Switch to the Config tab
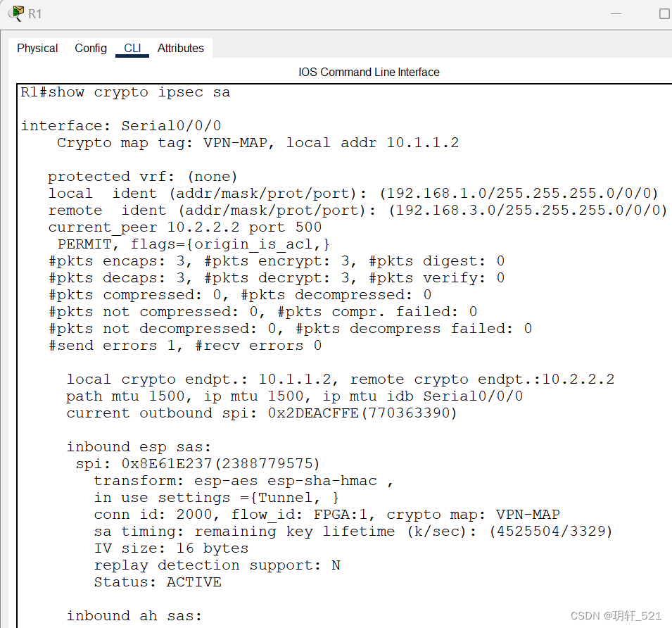The height and width of the screenshot is (628, 672). pyautogui.click(x=91, y=48)
